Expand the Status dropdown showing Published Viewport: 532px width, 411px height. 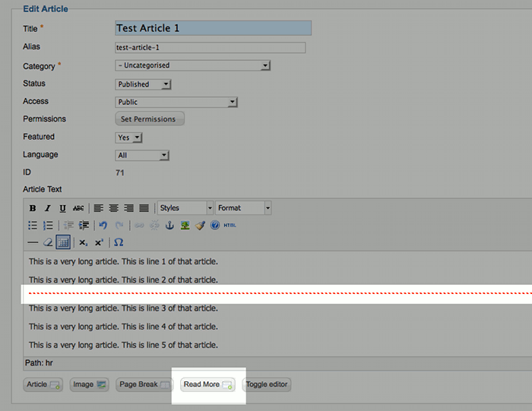pos(144,84)
